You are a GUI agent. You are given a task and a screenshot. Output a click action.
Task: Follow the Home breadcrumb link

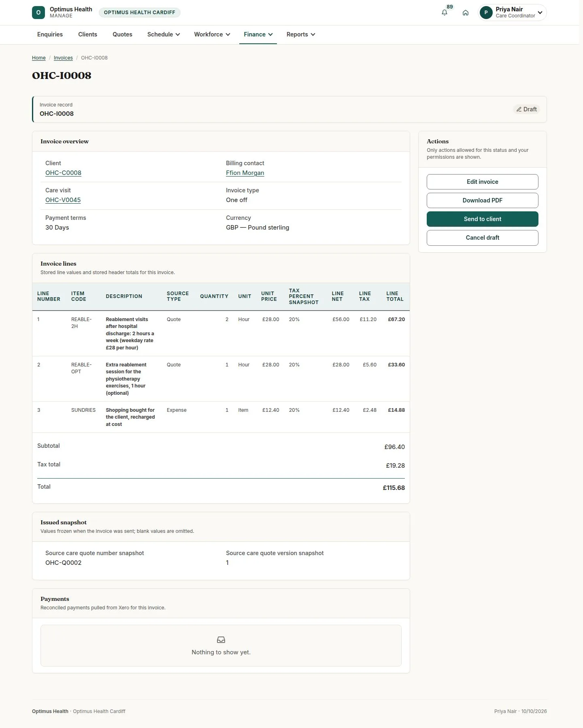(39, 58)
